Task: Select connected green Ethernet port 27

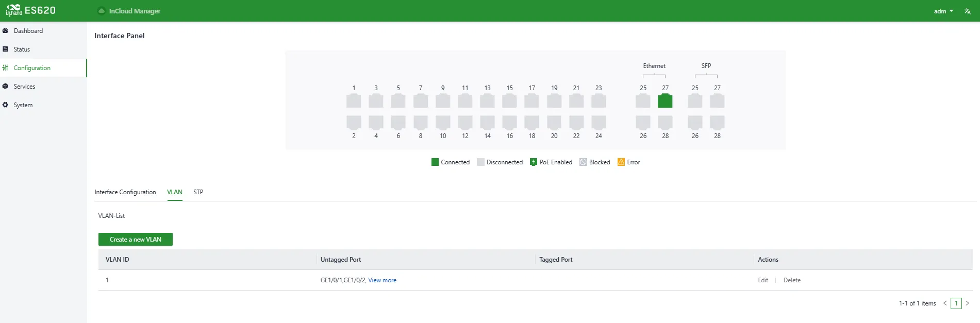Action: 665,101
